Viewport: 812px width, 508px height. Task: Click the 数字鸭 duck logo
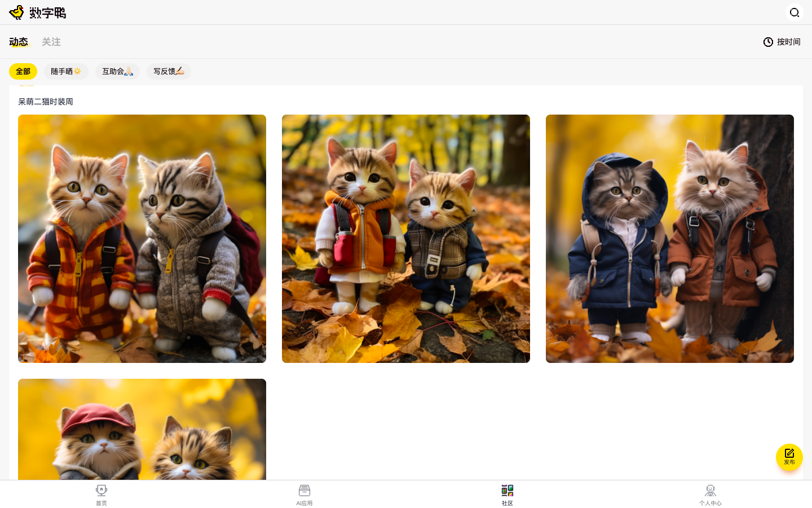coord(17,12)
